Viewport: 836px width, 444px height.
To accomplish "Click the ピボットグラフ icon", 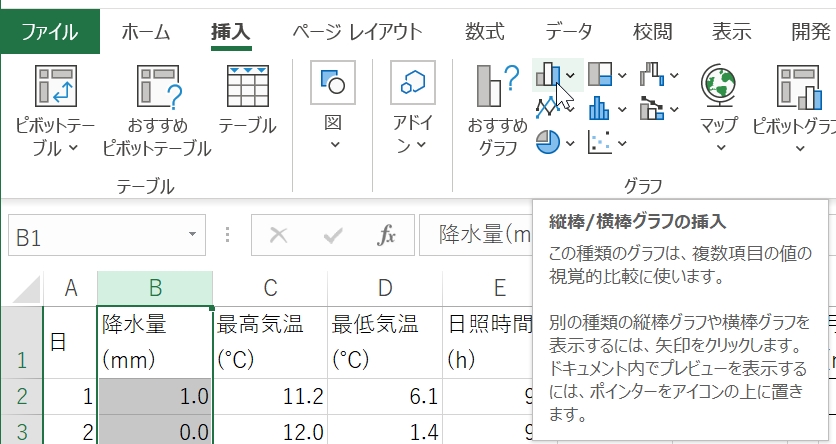I will click(x=800, y=86).
